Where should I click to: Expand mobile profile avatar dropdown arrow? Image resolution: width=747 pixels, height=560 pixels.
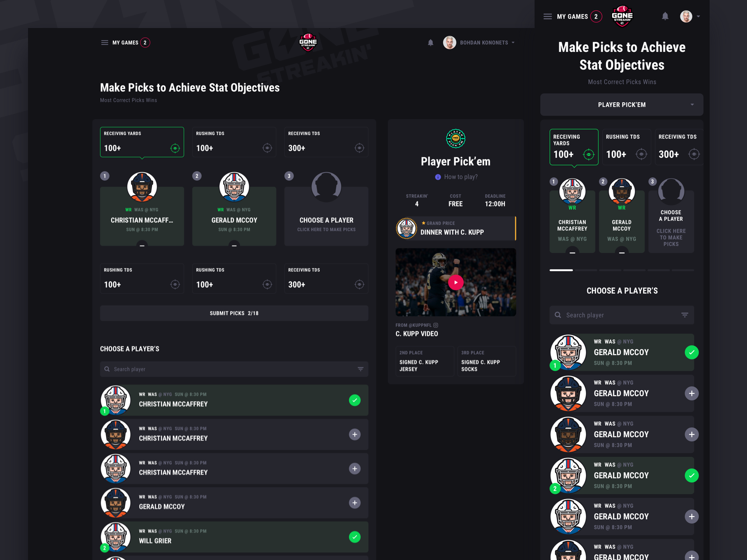(698, 16)
